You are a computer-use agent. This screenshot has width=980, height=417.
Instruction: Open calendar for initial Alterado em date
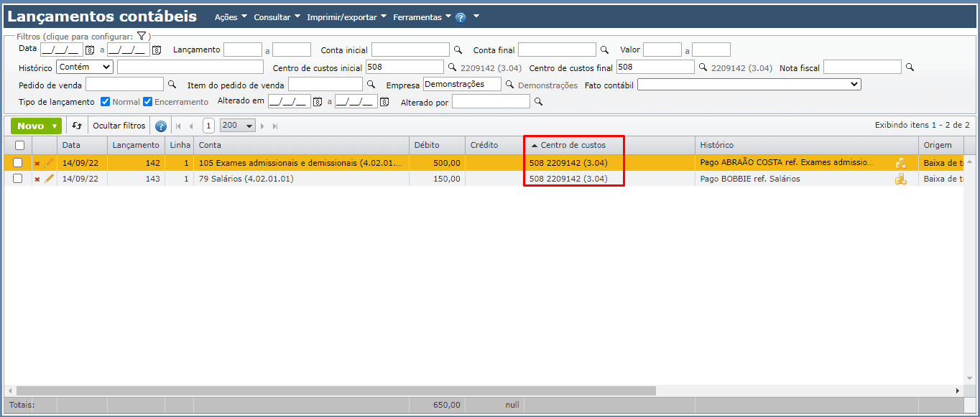point(318,102)
